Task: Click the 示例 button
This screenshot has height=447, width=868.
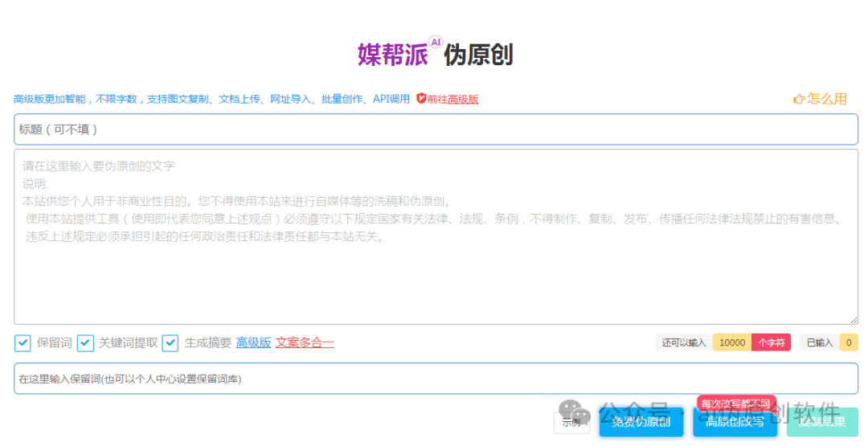Action: 571,423
